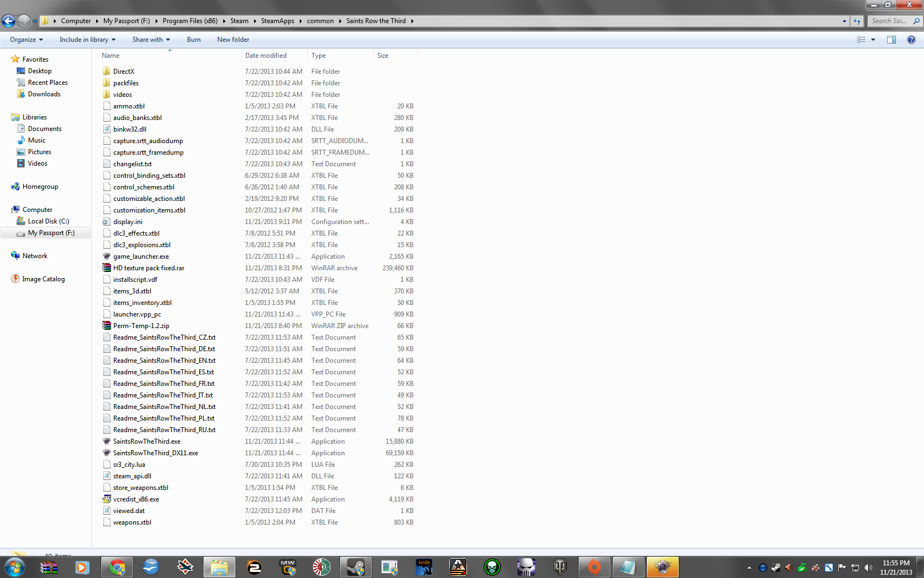
Task: Open the Organize menu
Action: tap(26, 40)
